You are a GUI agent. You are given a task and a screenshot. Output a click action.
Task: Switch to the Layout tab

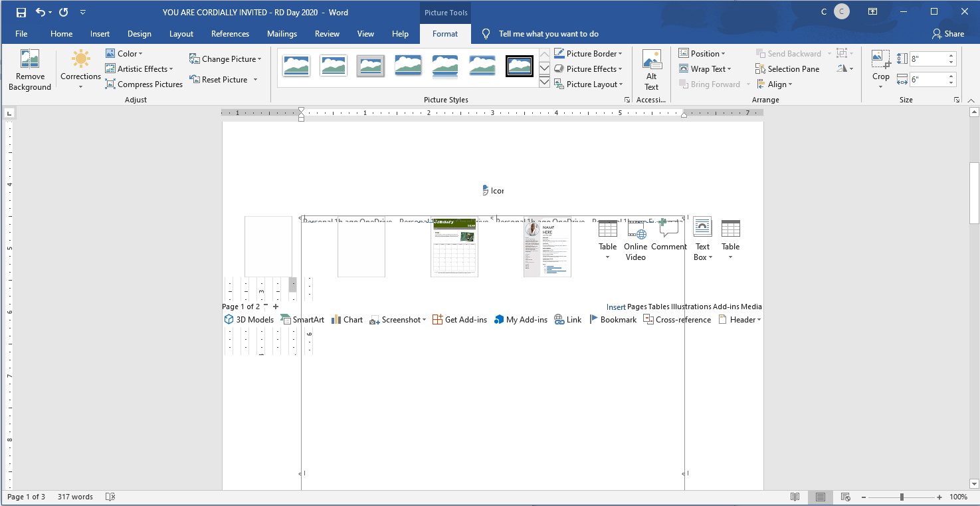(x=181, y=34)
